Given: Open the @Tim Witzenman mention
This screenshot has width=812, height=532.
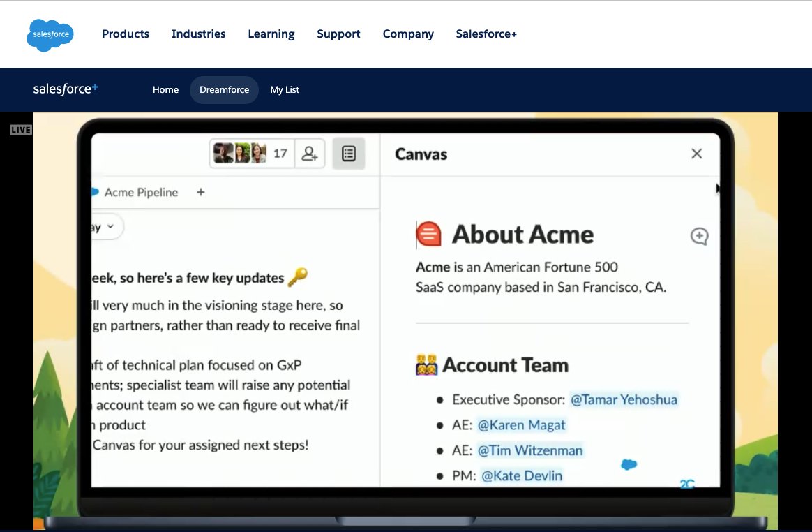Looking at the screenshot, I should (529, 450).
